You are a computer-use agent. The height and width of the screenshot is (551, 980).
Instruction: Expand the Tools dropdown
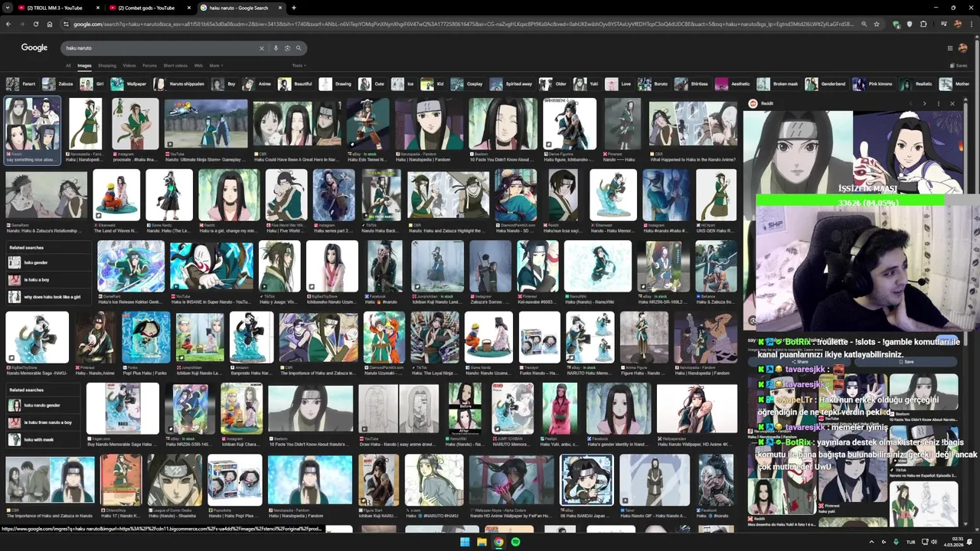click(299, 65)
